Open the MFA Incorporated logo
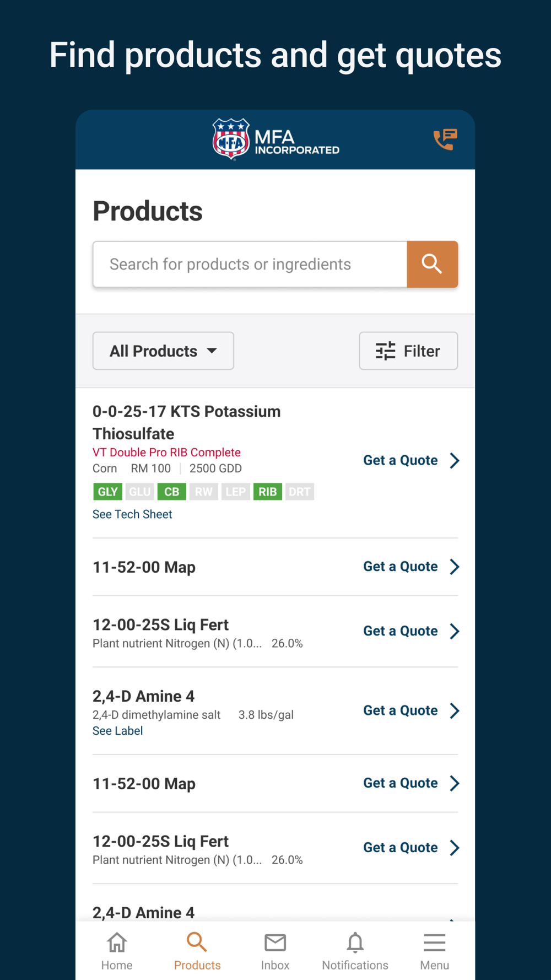 pos(275,139)
